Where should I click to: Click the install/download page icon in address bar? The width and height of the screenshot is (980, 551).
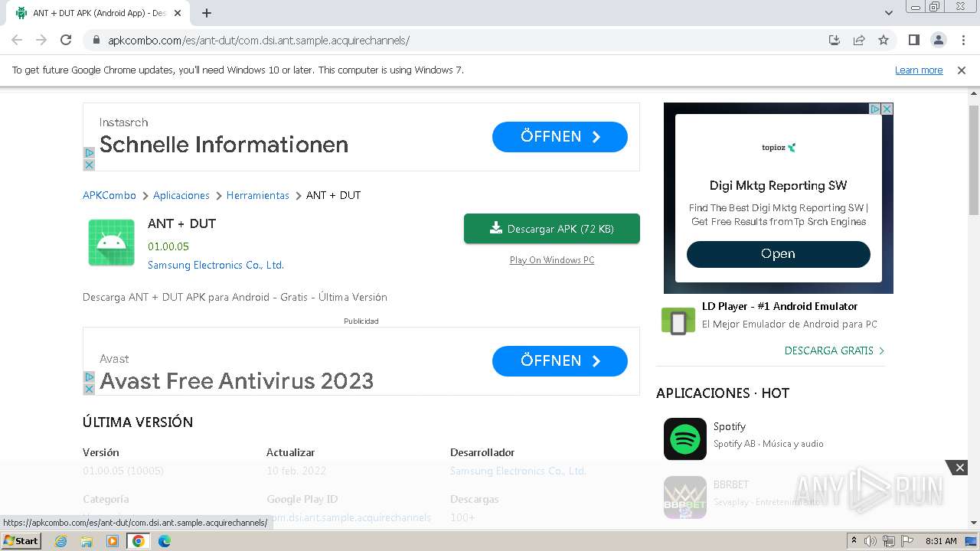click(x=835, y=40)
